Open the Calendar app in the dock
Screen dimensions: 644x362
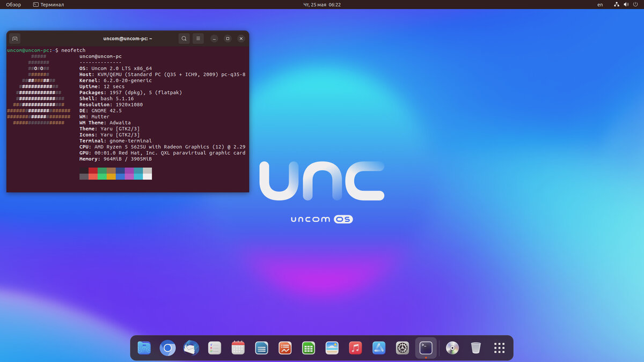coord(238,348)
